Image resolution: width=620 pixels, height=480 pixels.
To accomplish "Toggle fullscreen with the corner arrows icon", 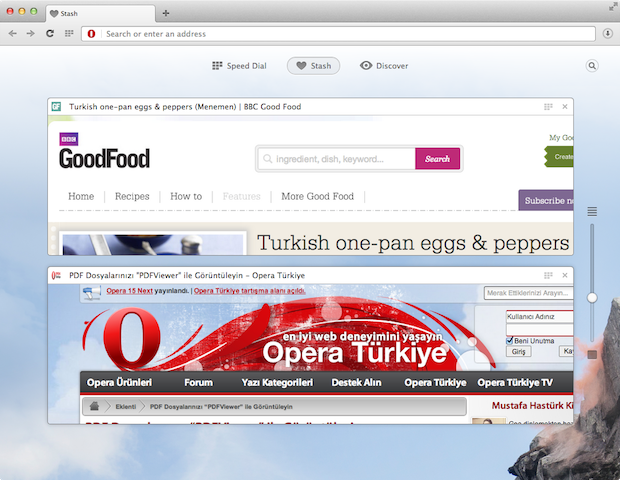I will (613, 7).
